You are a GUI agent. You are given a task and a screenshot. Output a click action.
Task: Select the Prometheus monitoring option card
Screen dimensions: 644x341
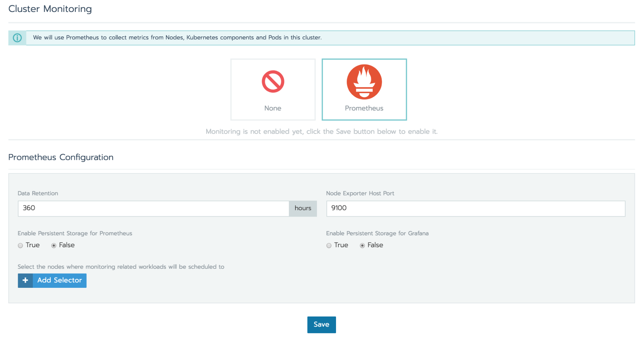364,89
